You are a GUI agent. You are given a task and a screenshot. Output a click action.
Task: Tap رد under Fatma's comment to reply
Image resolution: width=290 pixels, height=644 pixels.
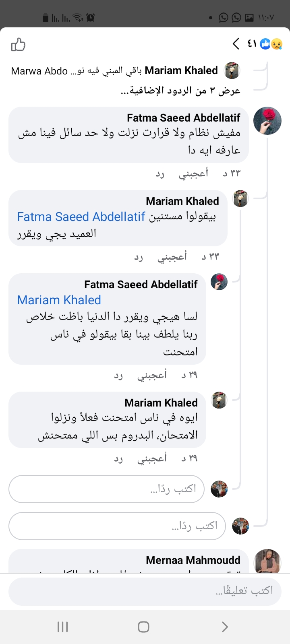pos(160,173)
